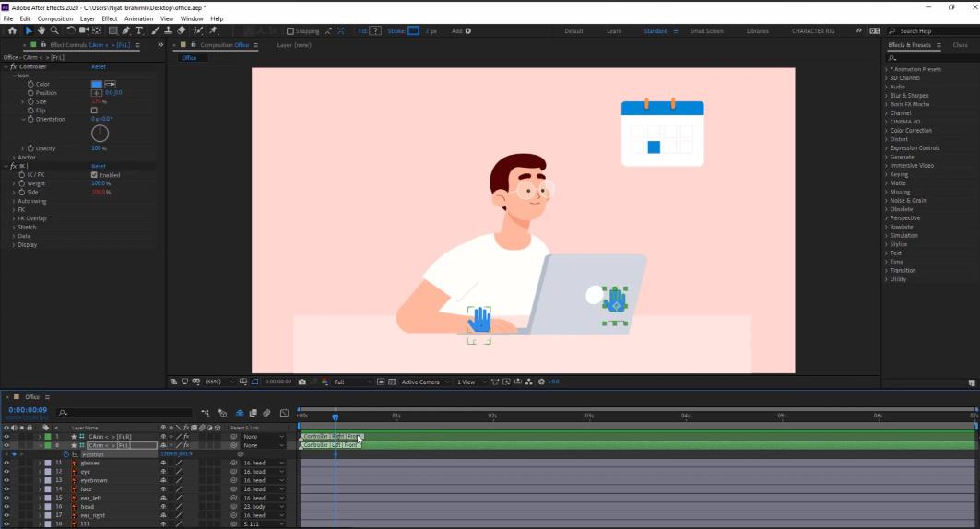Open the Composition menu
This screenshot has width=980, height=529.
coord(55,18)
